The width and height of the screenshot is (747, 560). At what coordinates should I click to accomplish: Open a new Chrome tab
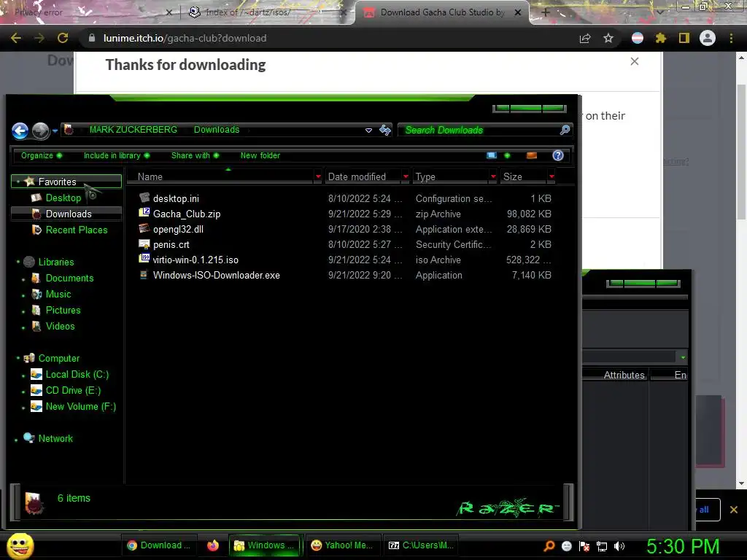tap(546, 12)
